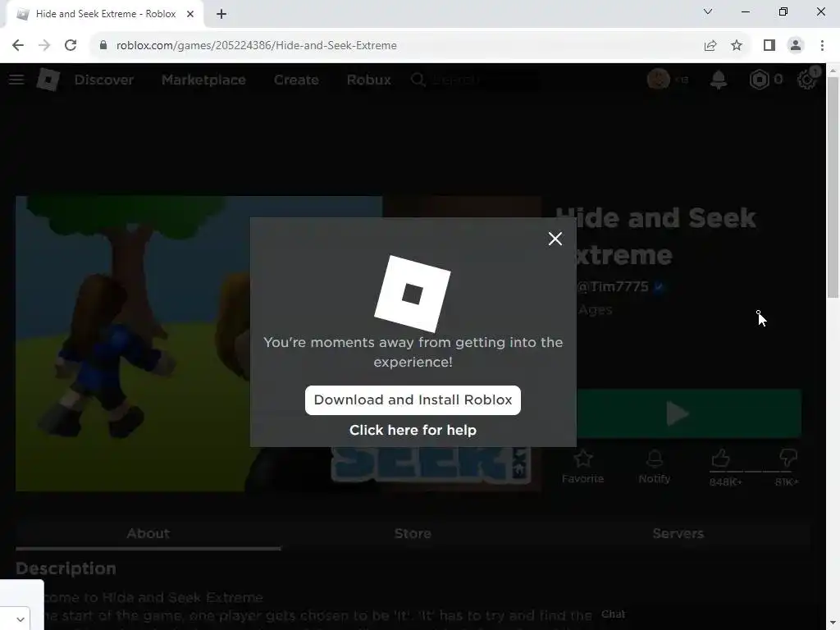
Task: View site info lock icon
Action: coord(103,46)
